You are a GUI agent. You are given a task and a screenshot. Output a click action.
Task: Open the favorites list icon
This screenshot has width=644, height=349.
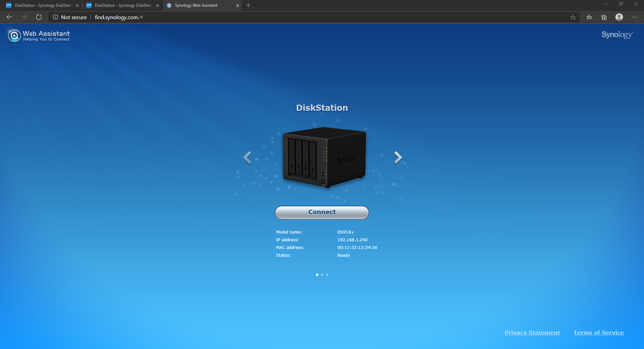589,17
